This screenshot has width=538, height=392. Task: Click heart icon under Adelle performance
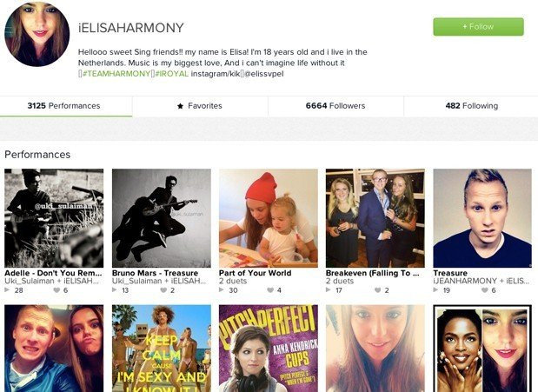(x=56, y=290)
